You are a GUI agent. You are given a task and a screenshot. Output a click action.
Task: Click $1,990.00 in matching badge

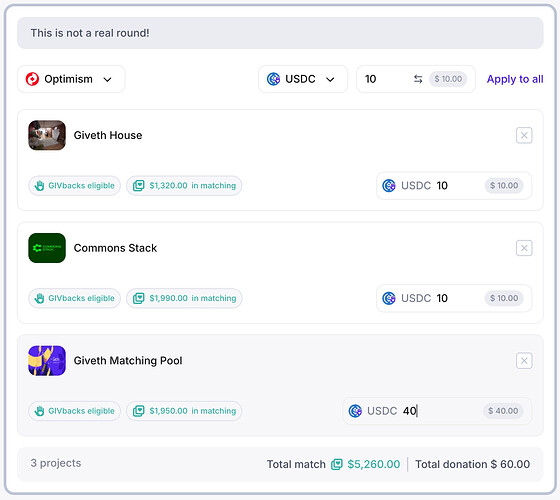[x=184, y=298]
